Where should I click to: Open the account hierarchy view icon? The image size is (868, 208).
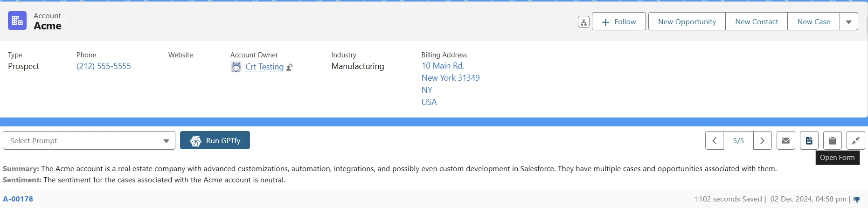pyautogui.click(x=583, y=22)
